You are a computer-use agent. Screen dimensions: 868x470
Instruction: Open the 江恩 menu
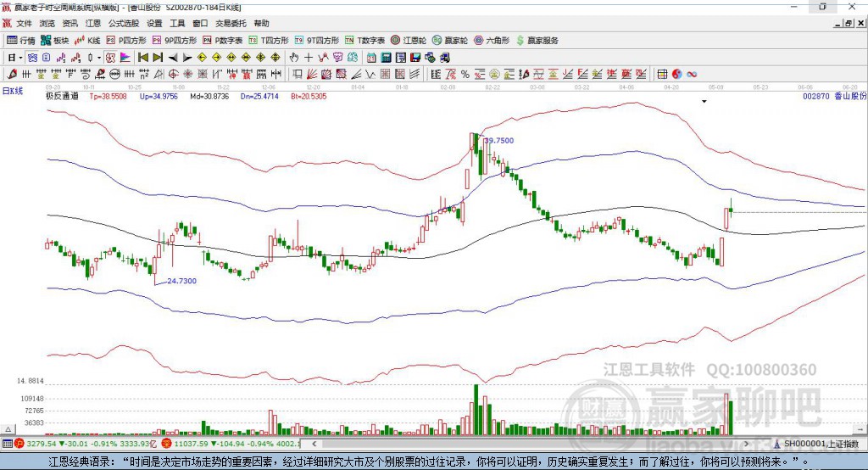(x=93, y=23)
